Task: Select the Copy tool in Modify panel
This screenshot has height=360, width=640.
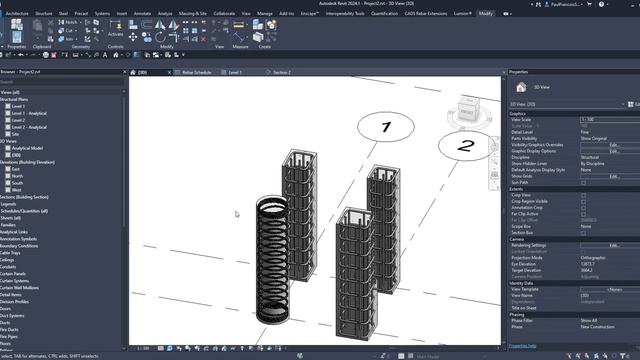Action: [147, 38]
